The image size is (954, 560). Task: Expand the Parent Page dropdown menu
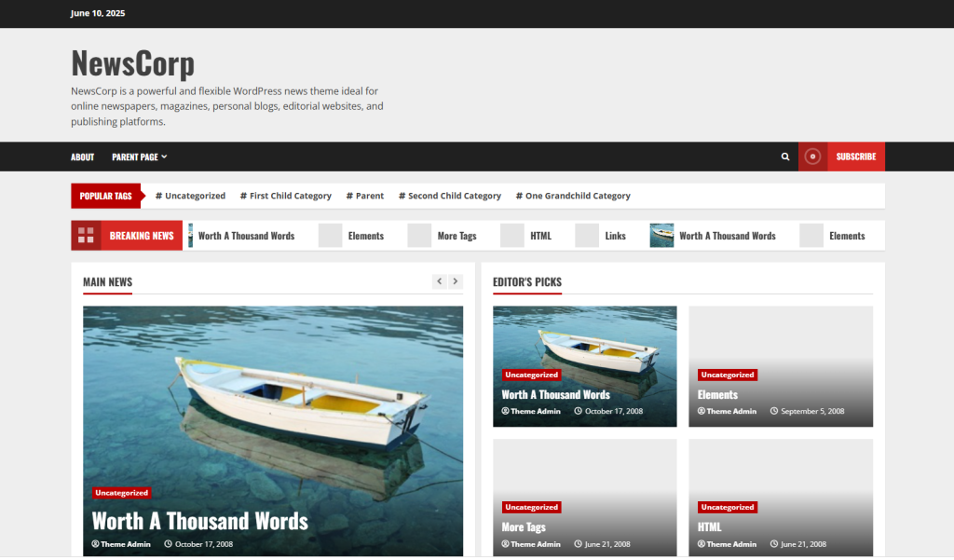click(x=139, y=157)
